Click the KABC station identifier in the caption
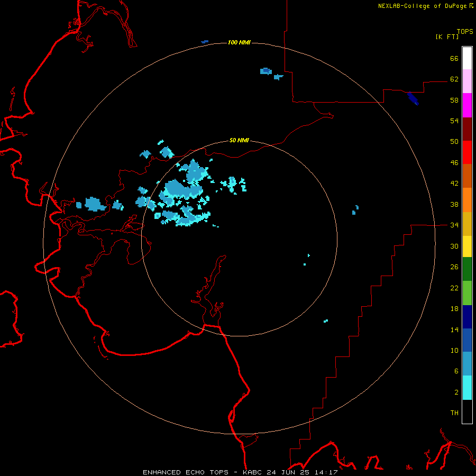The image size is (476, 476). pyautogui.click(x=253, y=472)
